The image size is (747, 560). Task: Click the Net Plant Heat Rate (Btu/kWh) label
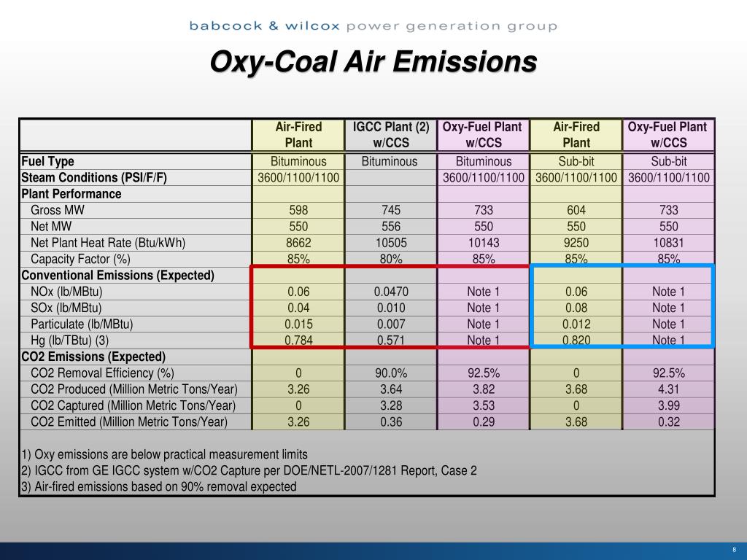coord(108,243)
